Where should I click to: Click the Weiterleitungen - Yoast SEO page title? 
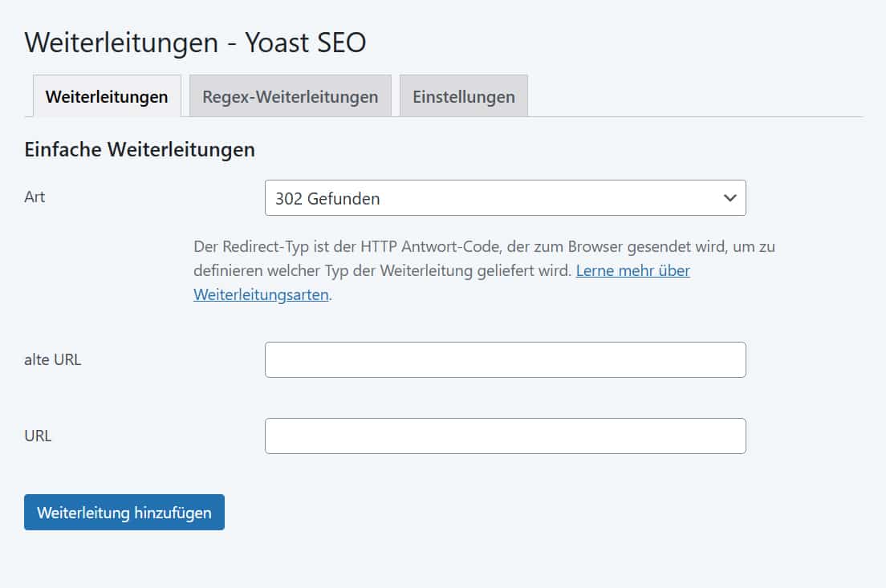pos(196,43)
